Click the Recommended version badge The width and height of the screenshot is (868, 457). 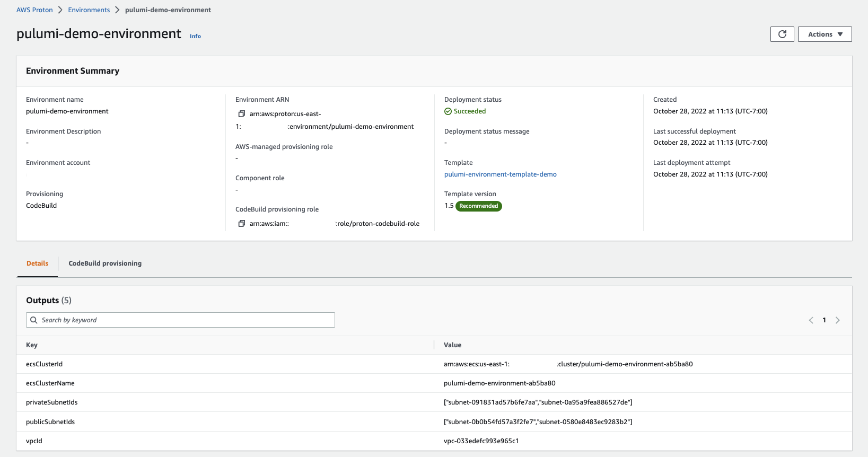(479, 206)
